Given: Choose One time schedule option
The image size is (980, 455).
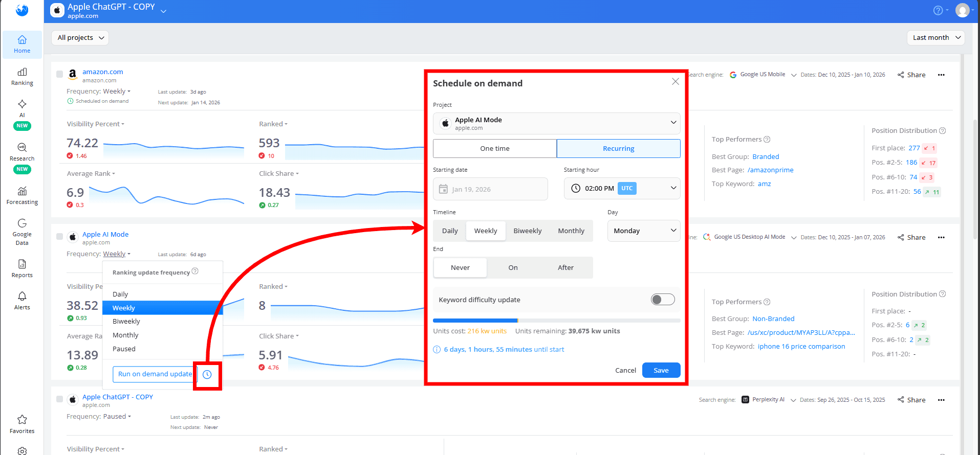Looking at the screenshot, I should pos(495,149).
